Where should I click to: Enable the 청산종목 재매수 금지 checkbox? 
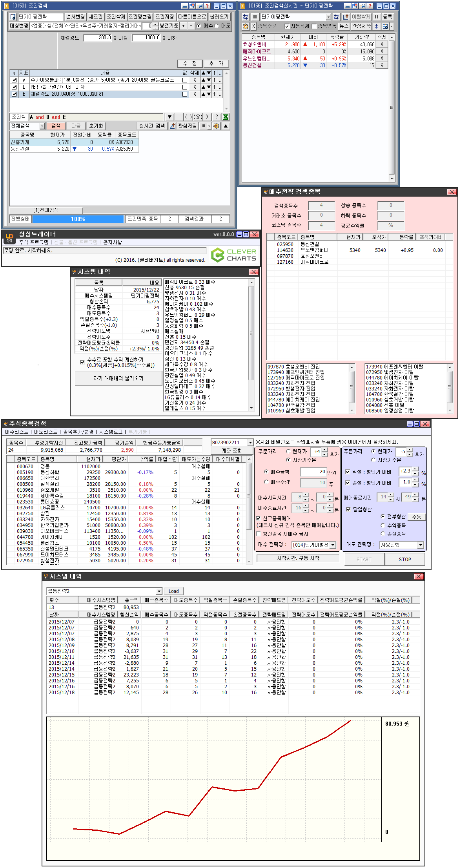tap(259, 534)
